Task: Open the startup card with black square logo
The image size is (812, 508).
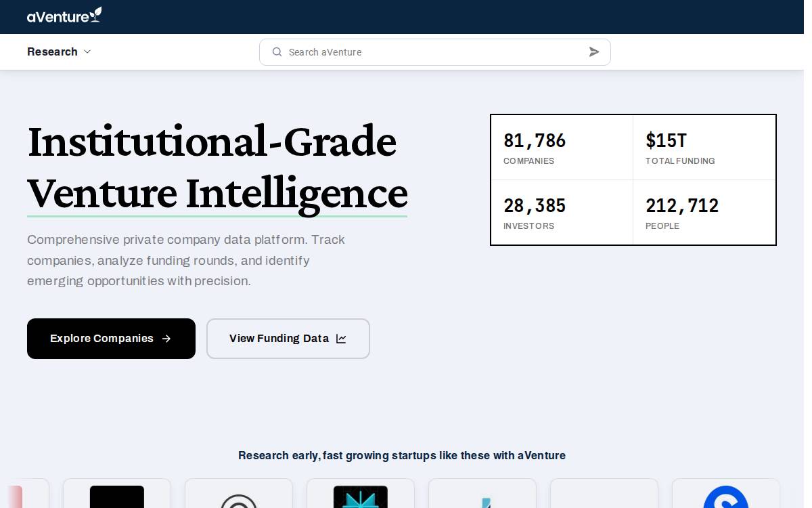Action: (117, 494)
